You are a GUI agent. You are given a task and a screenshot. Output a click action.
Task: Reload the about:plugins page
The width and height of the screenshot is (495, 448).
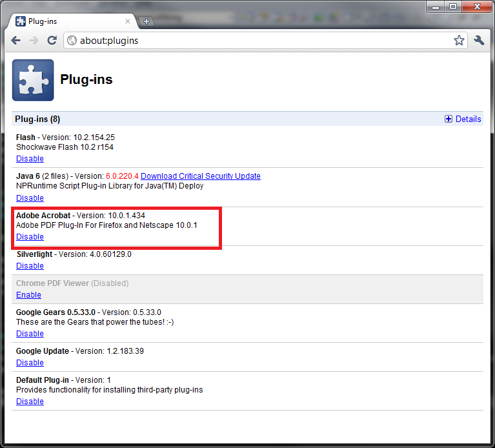coord(52,41)
